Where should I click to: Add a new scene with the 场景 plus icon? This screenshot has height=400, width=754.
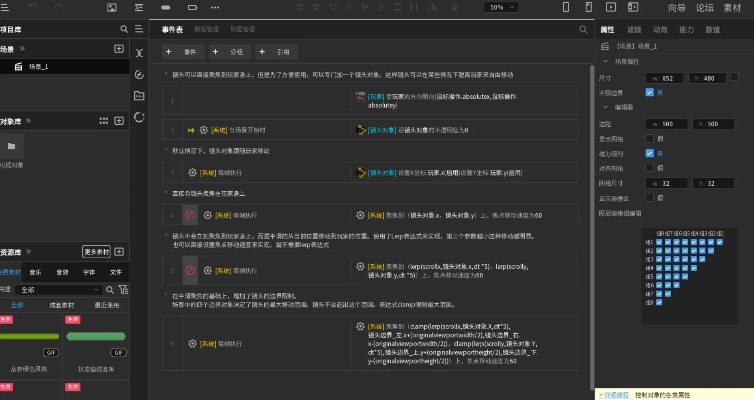click(119, 48)
